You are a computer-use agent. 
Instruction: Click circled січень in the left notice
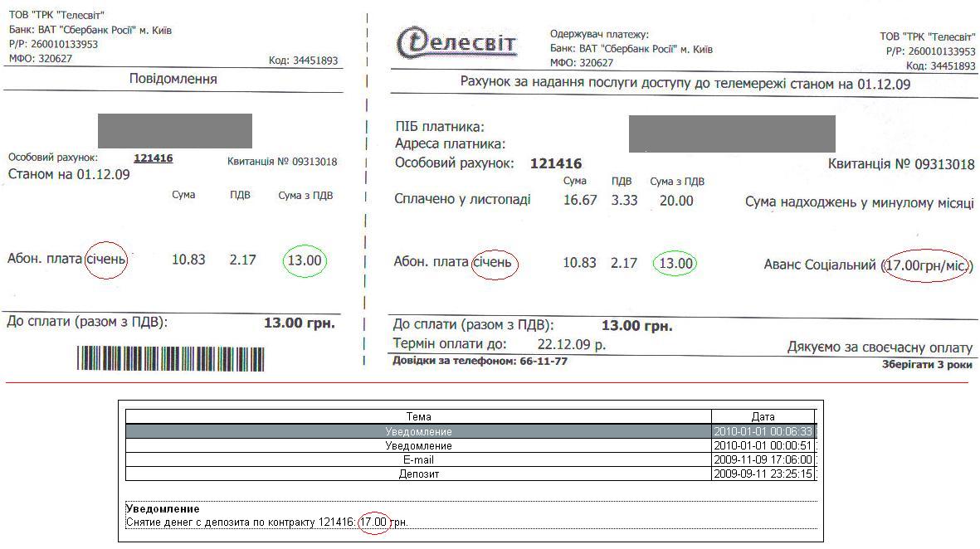(106, 260)
